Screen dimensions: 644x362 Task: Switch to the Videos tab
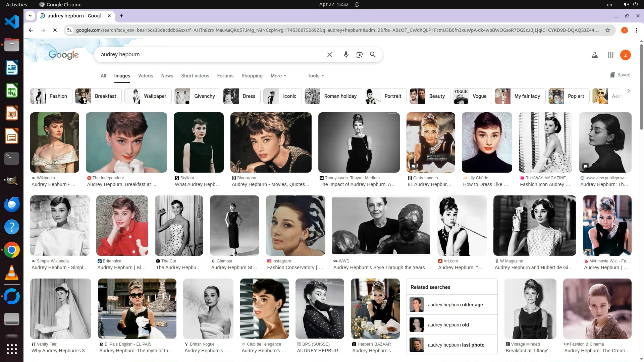[145, 76]
